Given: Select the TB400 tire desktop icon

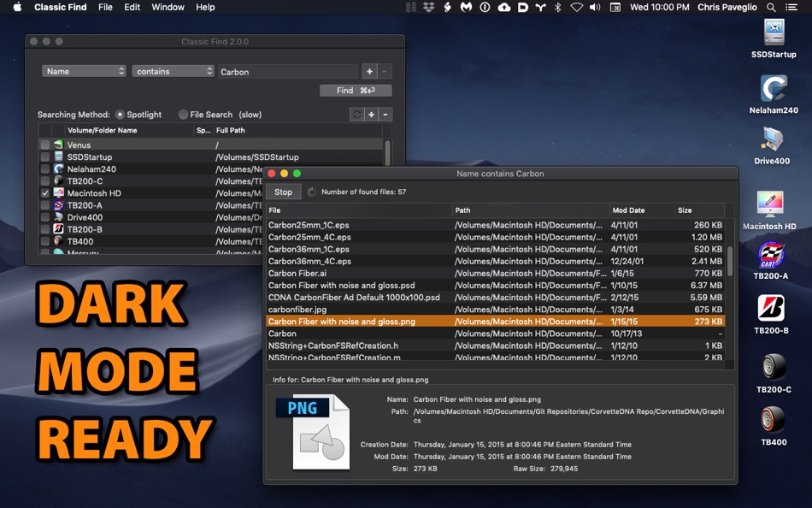Looking at the screenshot, I should point(774,419).
